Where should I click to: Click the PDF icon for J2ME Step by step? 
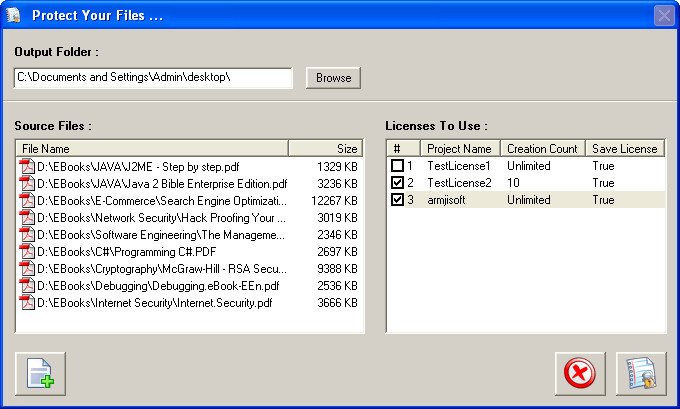point(27,166)
